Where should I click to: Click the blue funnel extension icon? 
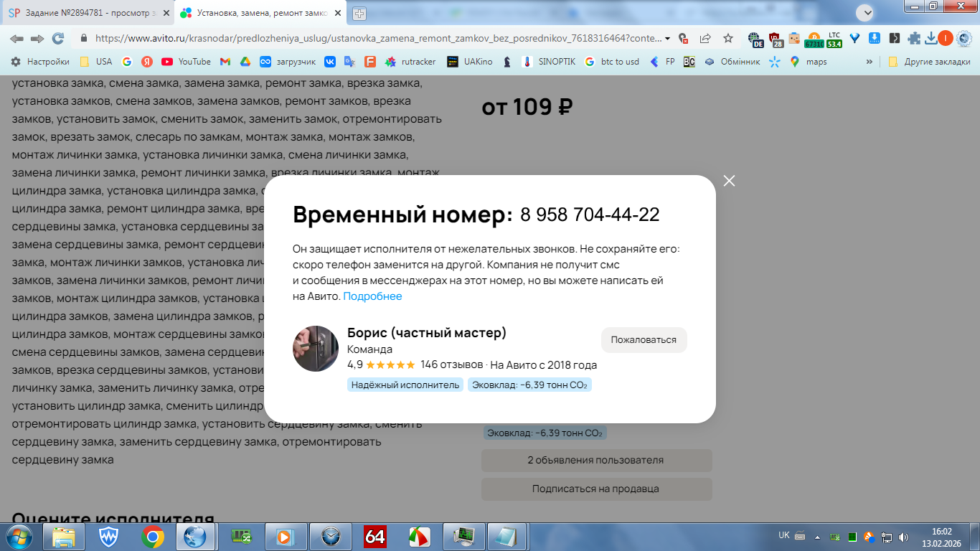(855, 39)
